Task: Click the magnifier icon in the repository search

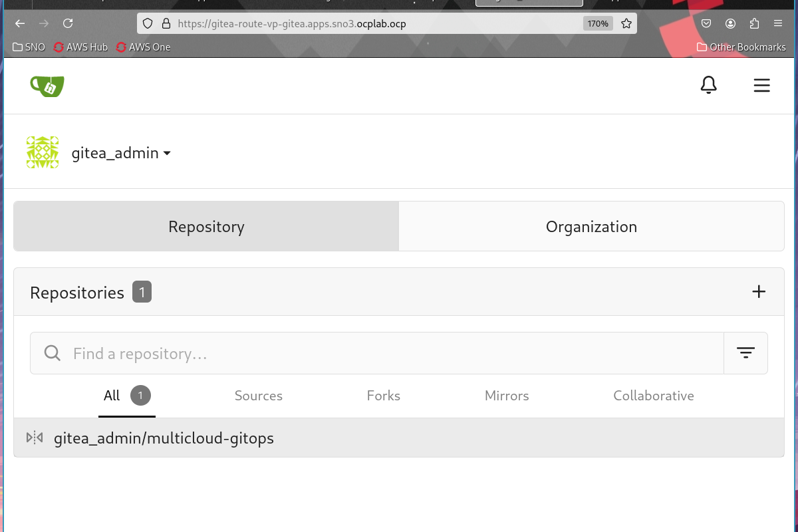Action: 52,353
